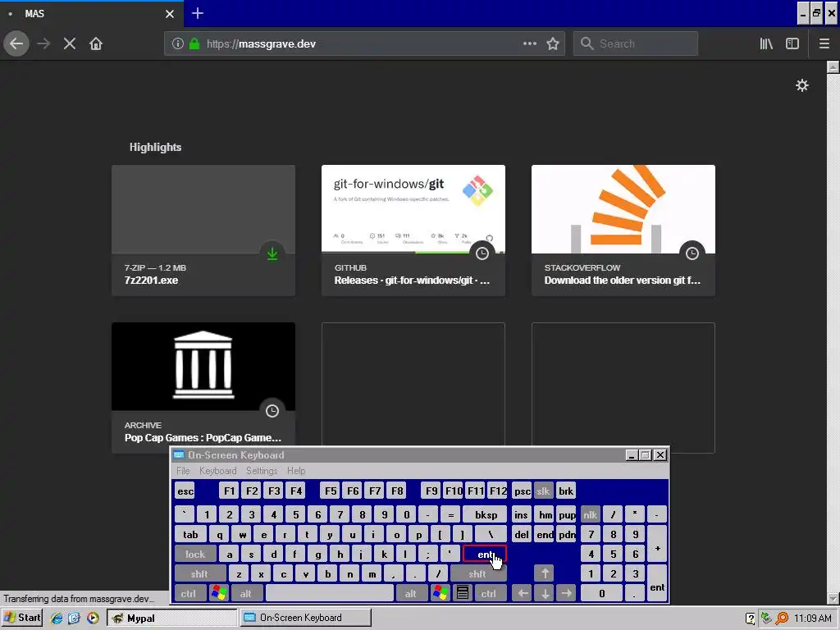Click the numpad ent key
Screen dimensions: 840x630
tap(657, 584)
